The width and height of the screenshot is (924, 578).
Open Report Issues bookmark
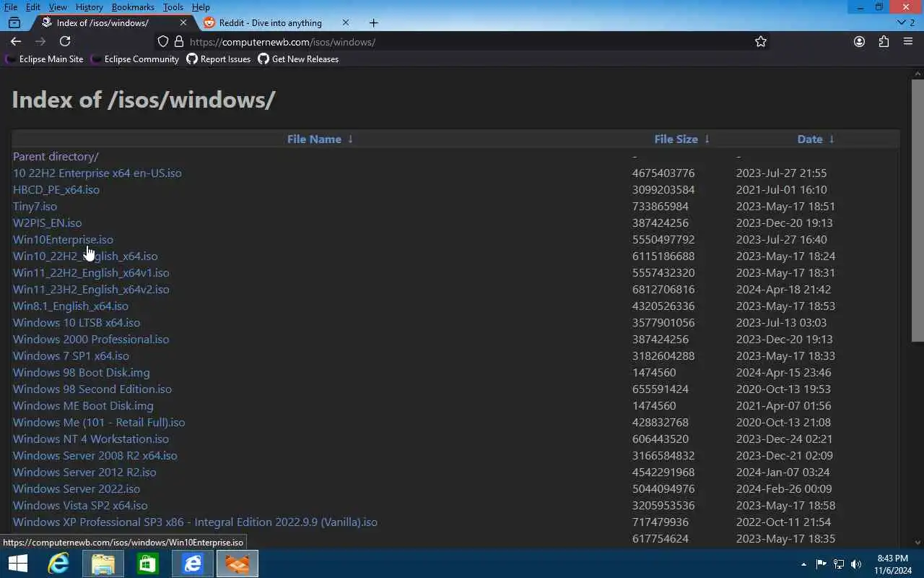coord(219,59)
